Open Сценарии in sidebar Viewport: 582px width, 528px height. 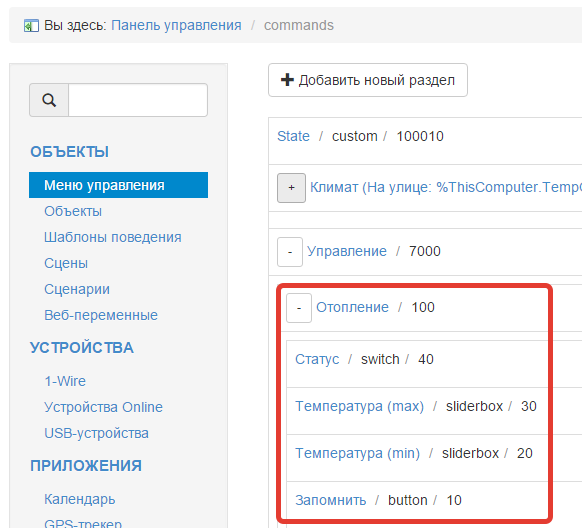pos(77,289)
